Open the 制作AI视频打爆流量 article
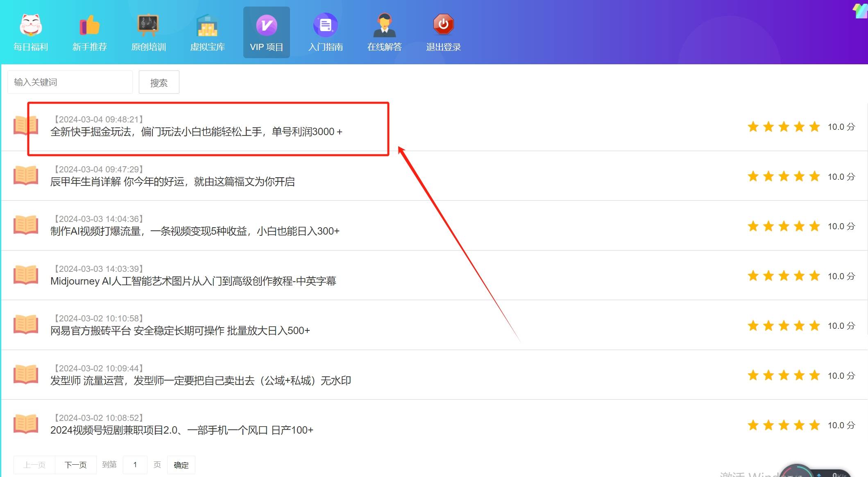This screenshot has width=868, height=477. click(x=195, y=231)
